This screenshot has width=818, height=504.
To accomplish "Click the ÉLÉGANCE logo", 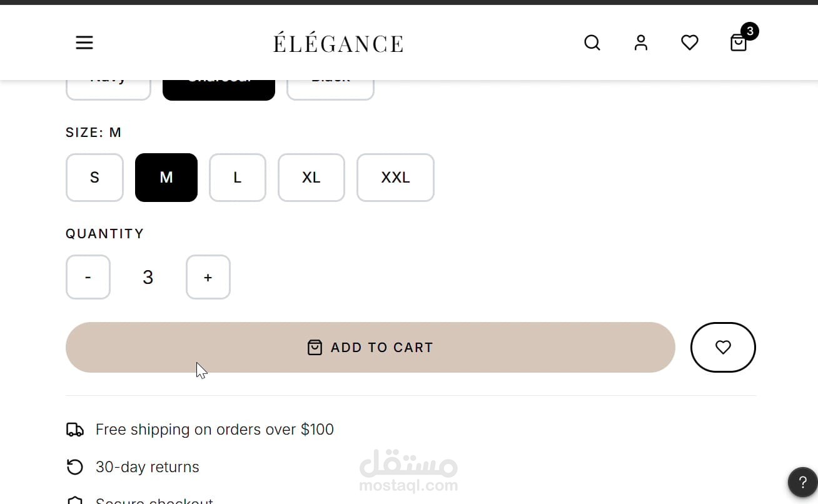I will point(338,43).
